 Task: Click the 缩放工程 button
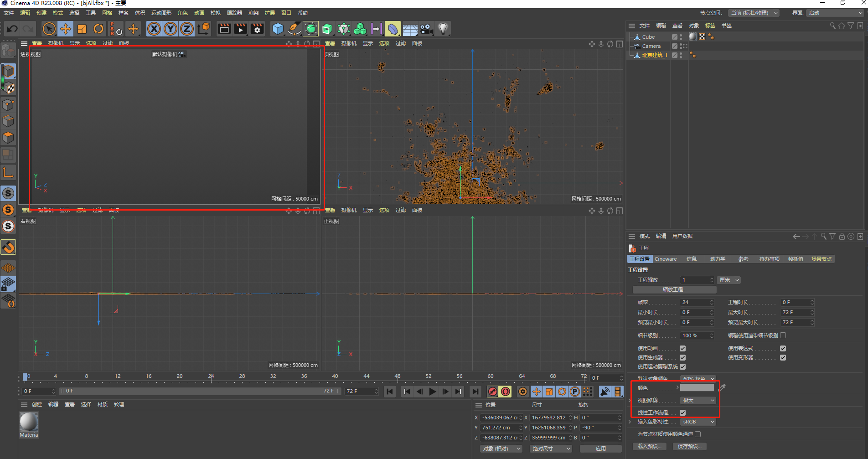(x=674, y=289)
